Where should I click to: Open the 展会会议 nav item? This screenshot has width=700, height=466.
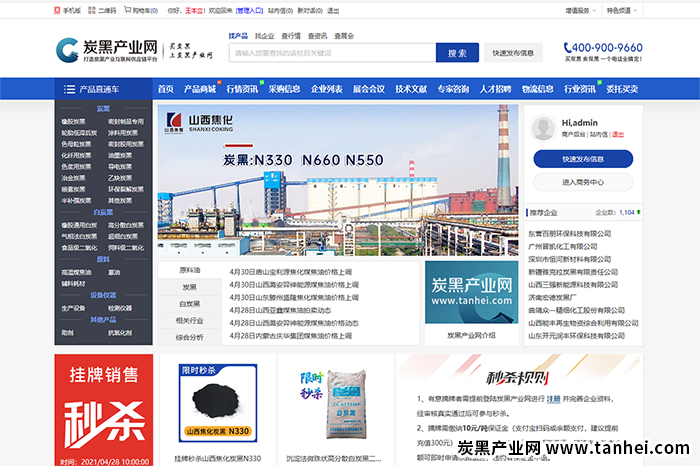[369, 89]
